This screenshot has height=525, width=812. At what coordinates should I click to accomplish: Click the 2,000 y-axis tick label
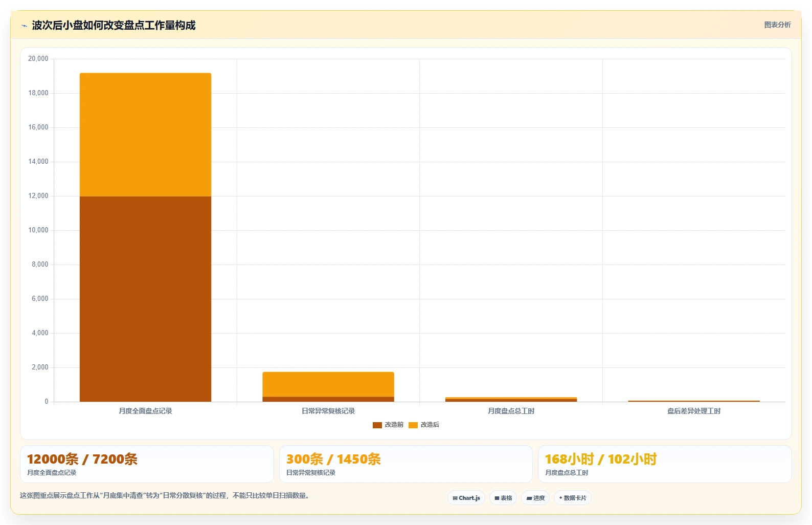point(40,367)
